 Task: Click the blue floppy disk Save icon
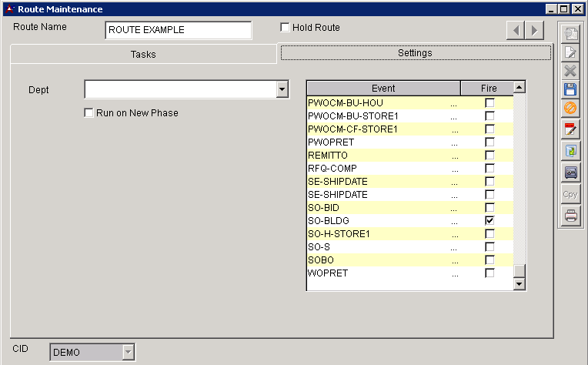coord(570,89)
